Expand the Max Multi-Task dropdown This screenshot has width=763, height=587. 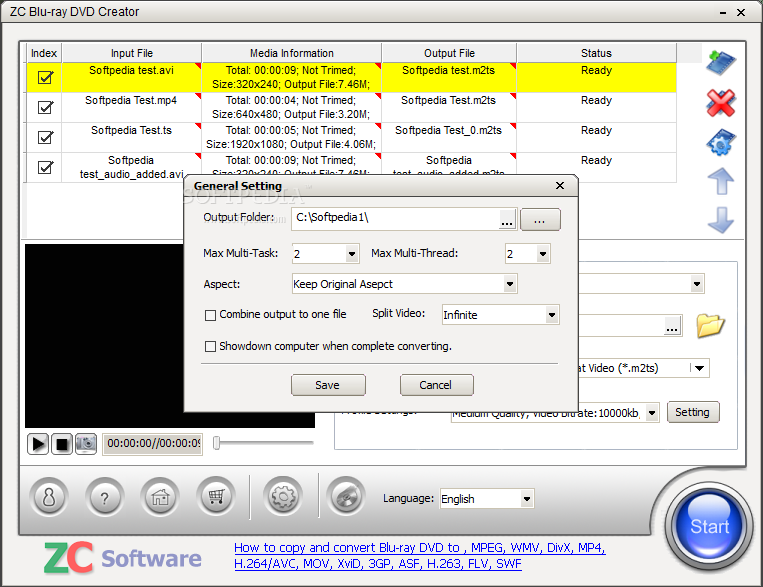(x=352, y=254)
